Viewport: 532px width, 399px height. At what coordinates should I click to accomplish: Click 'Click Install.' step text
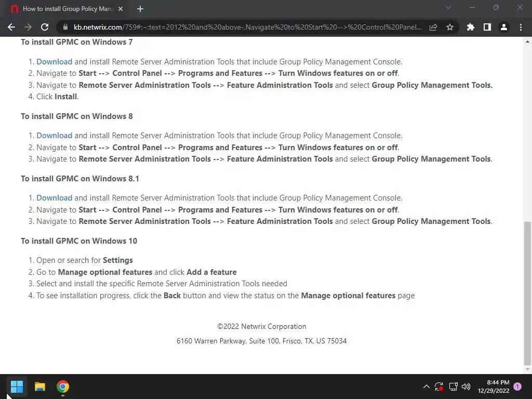(x=57, y=97)
